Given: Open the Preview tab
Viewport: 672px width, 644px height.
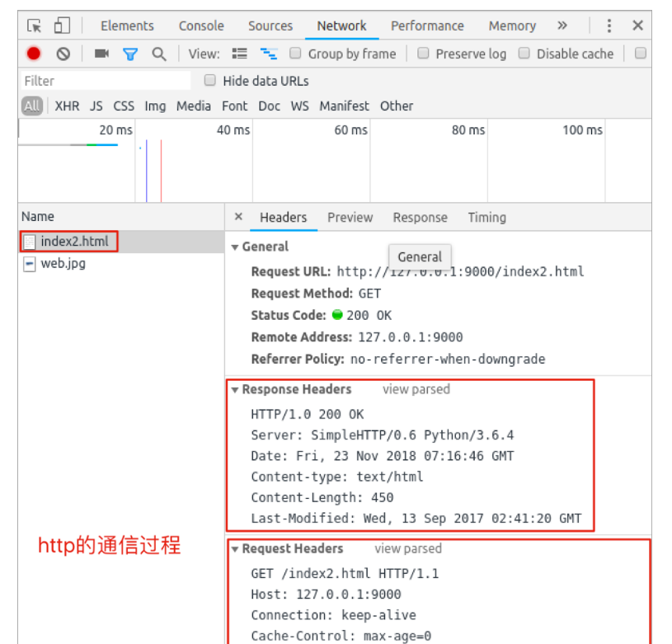Looking at the screenshot, I should click(x=350, y=217).
